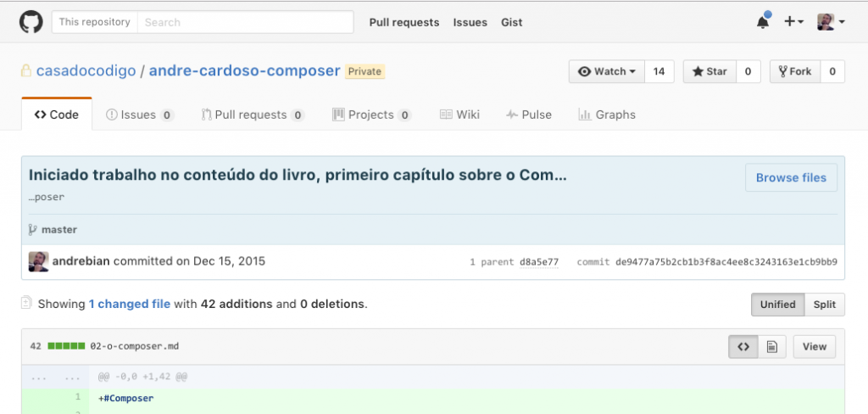Viewport: 868px width, 414px height.
Task: Click the green diffstat blocks for 02-o-composer.md
Action: tap(66, 346)
